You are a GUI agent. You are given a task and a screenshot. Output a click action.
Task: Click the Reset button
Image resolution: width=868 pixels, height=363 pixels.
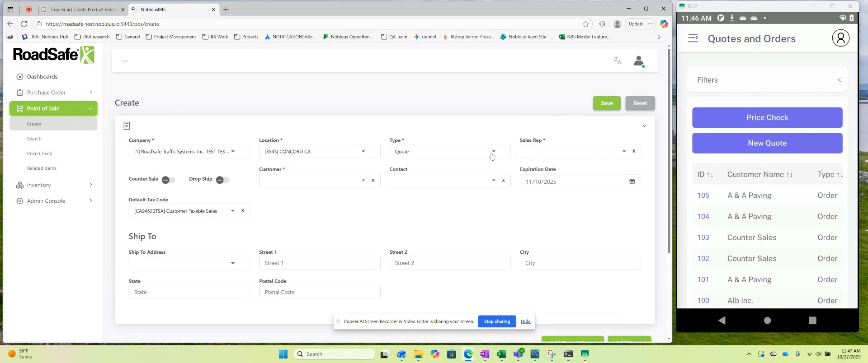640,103
